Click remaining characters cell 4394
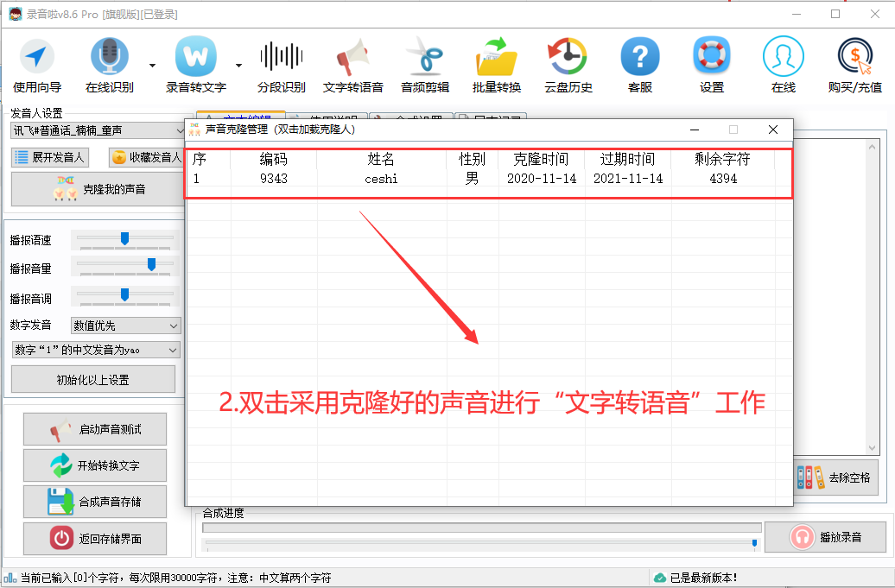This screenshot has width=895, height=588. pyautogui.click(x=723, y=179)
